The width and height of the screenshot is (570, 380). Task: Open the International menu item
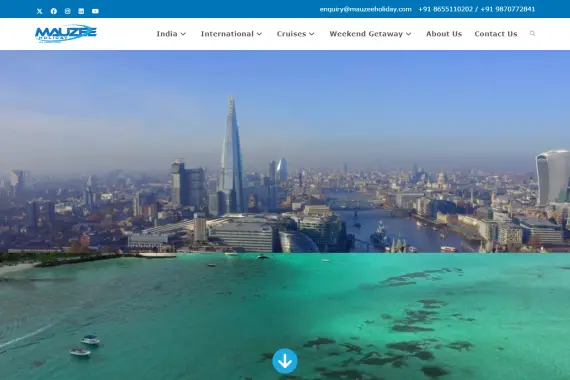tap(227, 34)
